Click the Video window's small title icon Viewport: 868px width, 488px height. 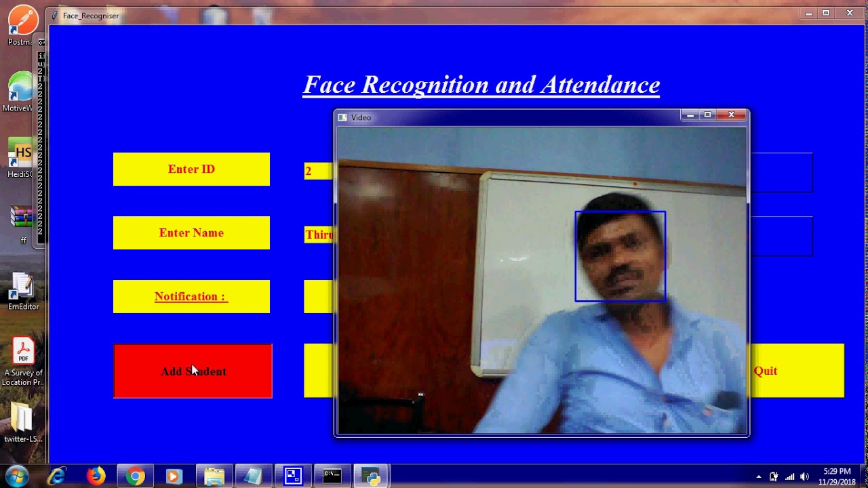[342, 117]
